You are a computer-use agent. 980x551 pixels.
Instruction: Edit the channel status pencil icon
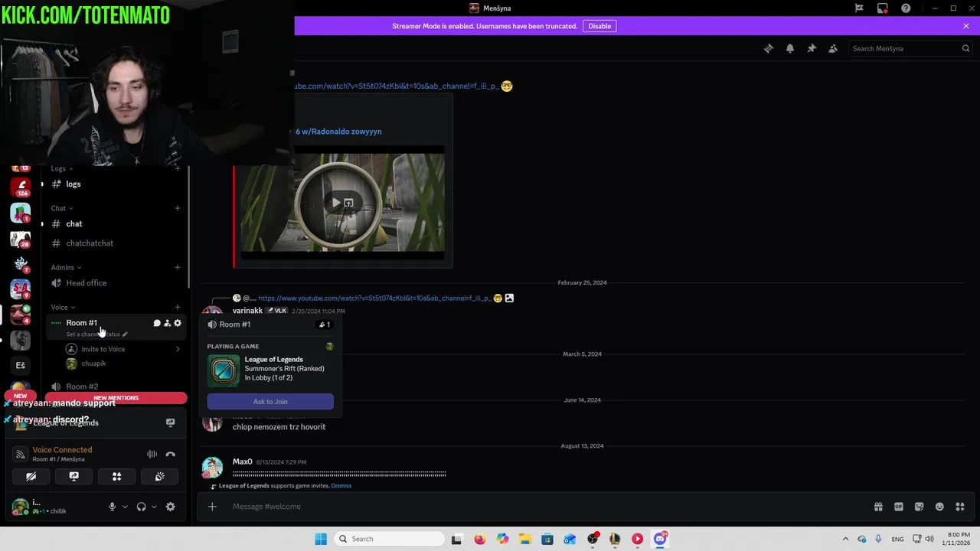(x=125, y=334)
